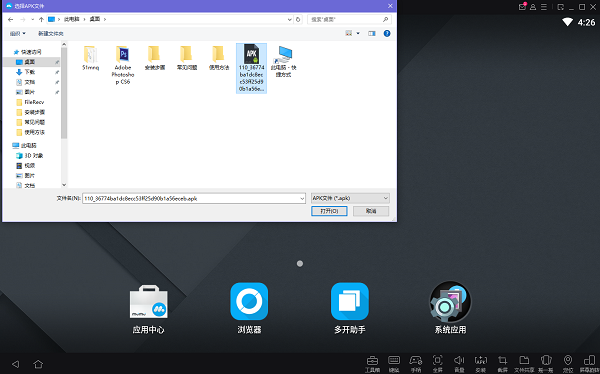Image resolution: width=600 pixels, height=374 pixels.
Task: Click 桌面 in the address breadcrumb
Action: pos(95,19)
